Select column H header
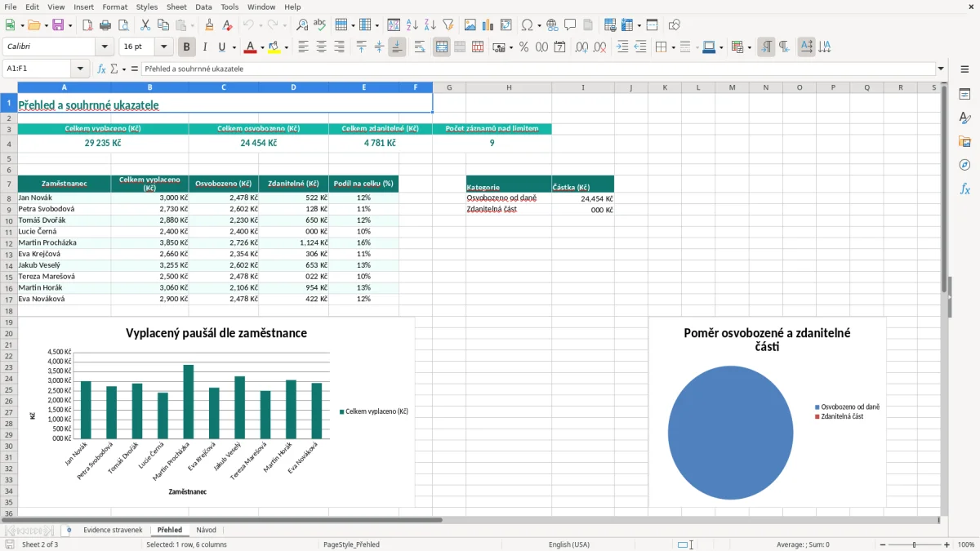The width and height of the screenshot is (980, 551). click(509, 87)
